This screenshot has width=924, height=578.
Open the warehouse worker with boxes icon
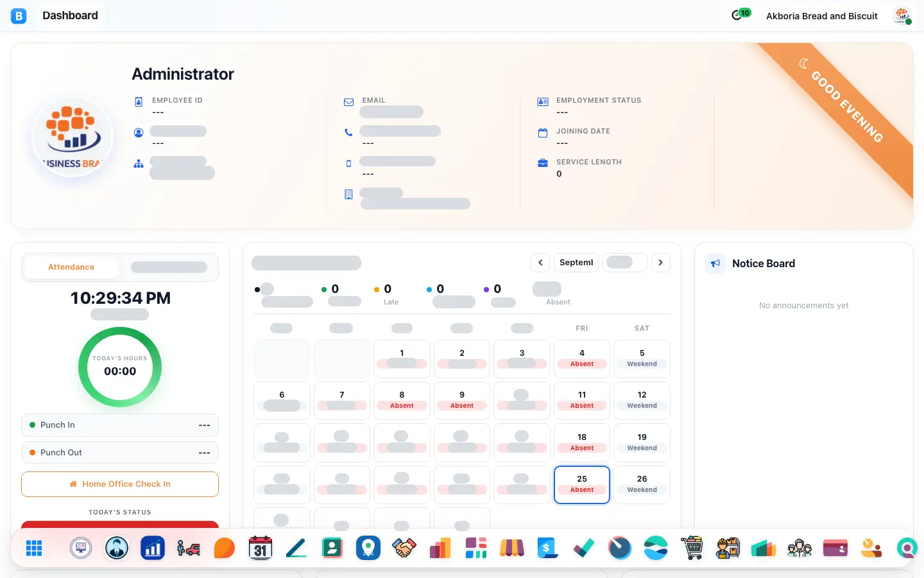(x=728, y=548)
